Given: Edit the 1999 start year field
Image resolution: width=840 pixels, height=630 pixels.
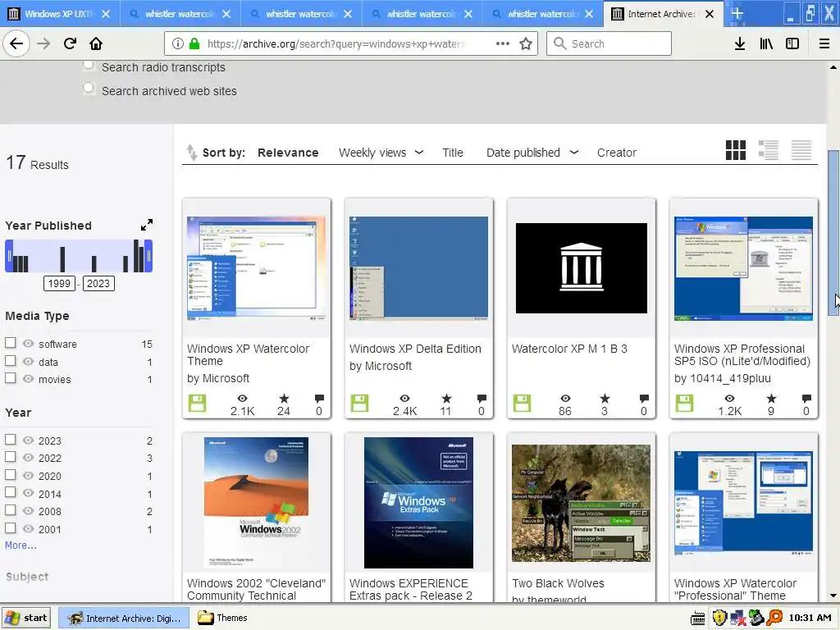Looking at the screenshot, I should click(x=59, y=283).
